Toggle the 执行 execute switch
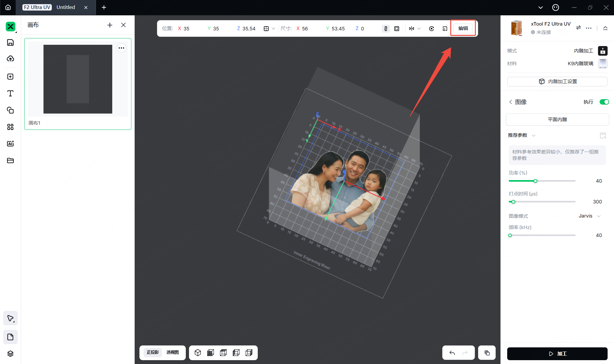Viewport: 614px width, 364px height. pyautogui.click(x=604, y=102)
